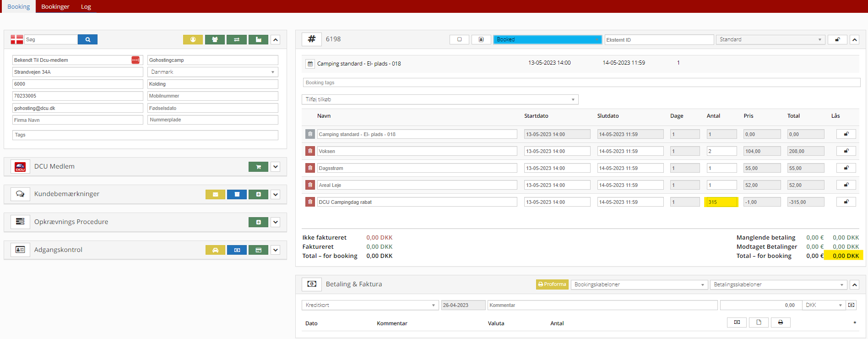The height and width of the screenshot is (339, 868).
Task: Click the Nummerplade input field
Action: [x=212, y=120]
